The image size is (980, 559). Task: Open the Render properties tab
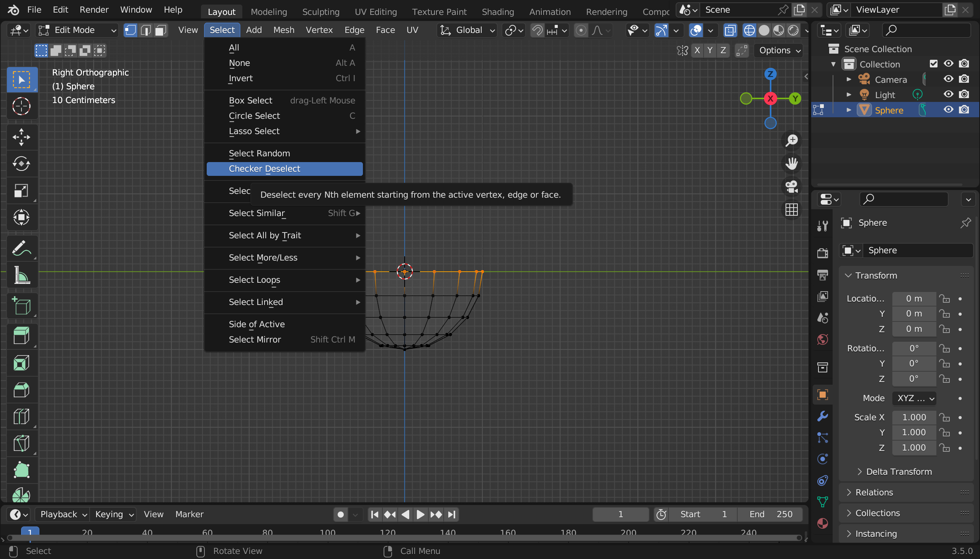(x=822, y=252)
